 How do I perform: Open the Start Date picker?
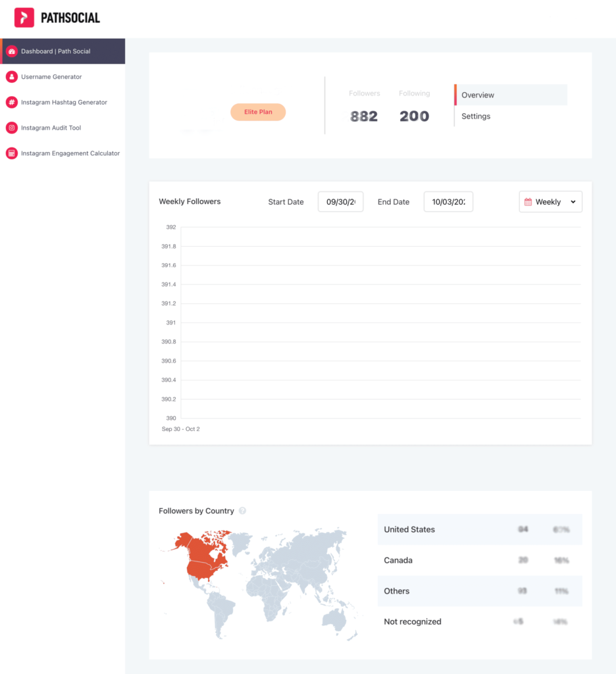pos(340,201)
